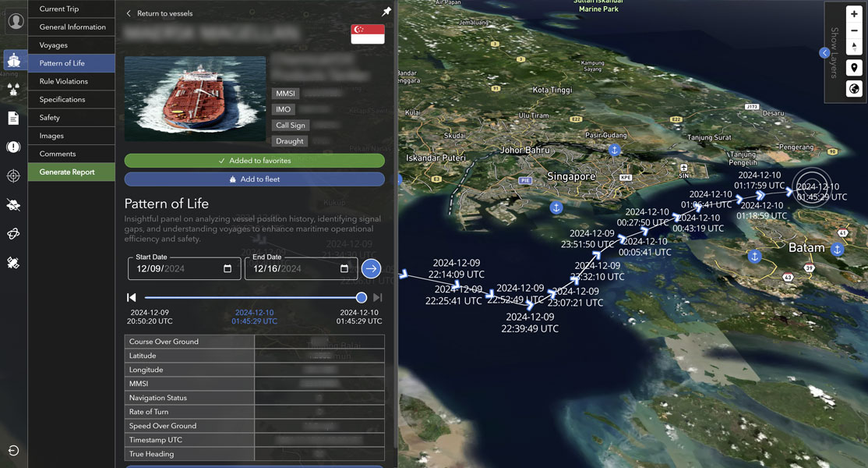
Task: Click the vessels ship icon in sidebar
Action: [13, 60]
